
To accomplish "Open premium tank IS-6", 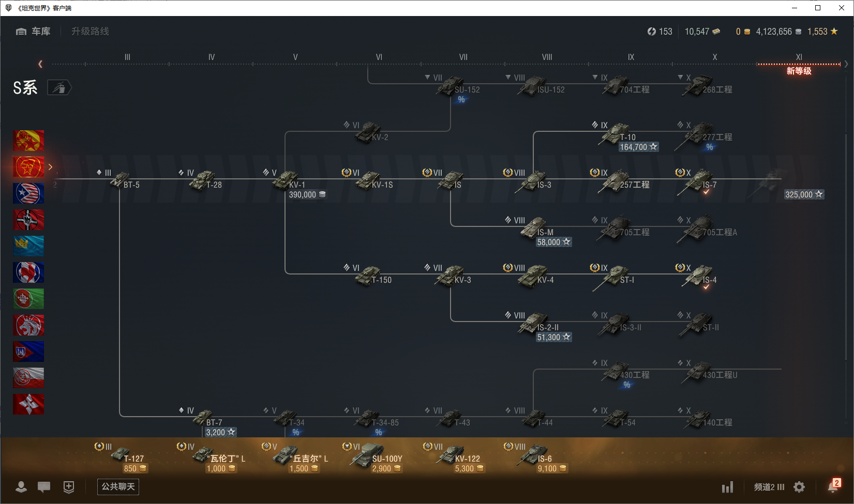I will (537, 457).
